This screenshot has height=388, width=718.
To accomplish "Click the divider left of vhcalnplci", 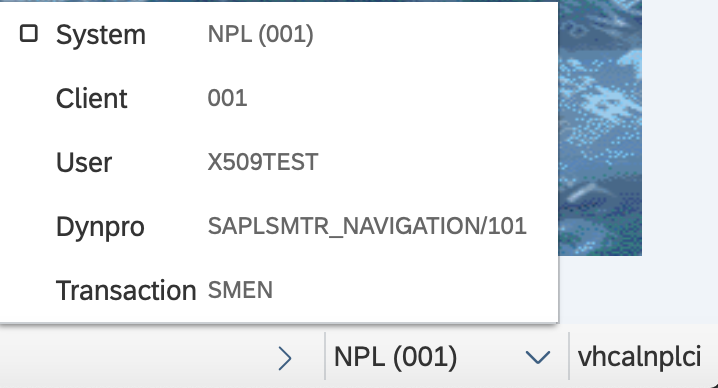I will point(569,356).
